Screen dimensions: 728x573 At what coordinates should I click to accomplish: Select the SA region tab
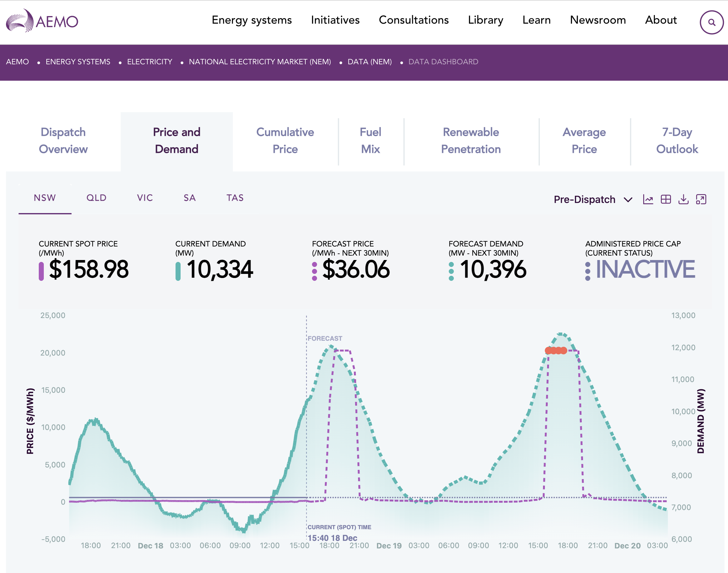189,198
